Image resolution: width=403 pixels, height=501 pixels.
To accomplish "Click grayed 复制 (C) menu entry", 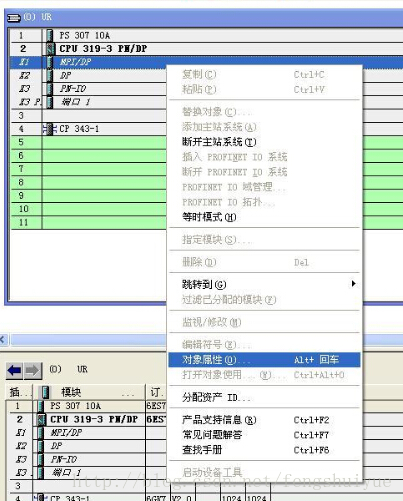I will pos(264,74).
